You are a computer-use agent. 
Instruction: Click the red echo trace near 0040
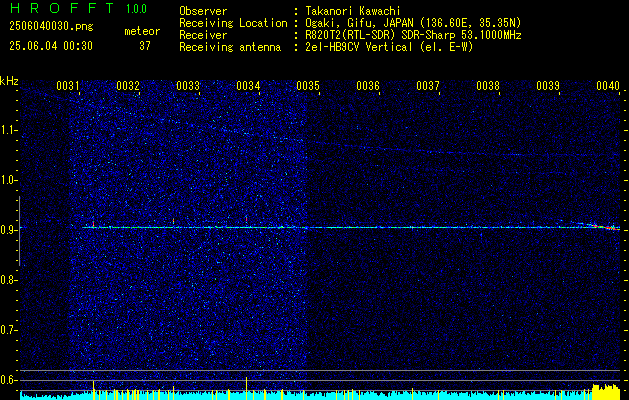click(606, 227)
